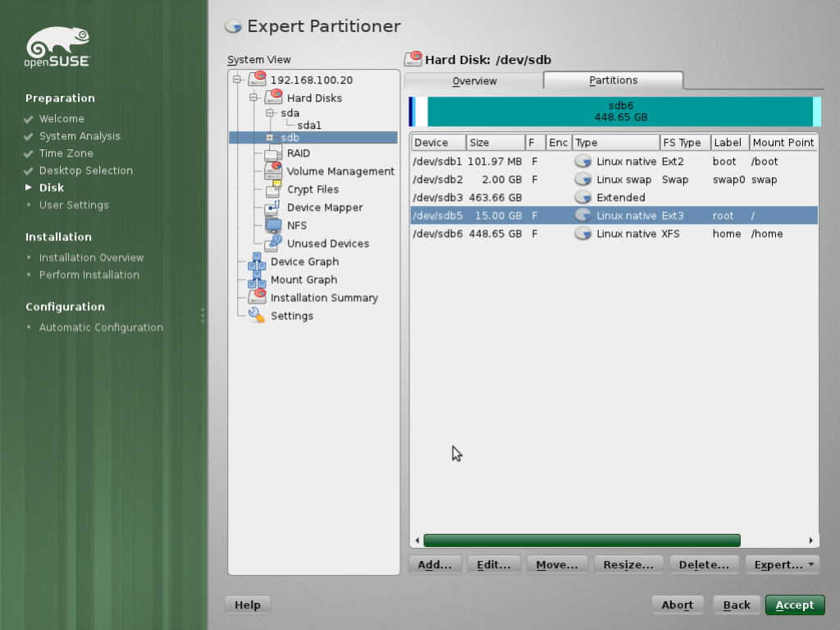Open the Expert dropdown menu
Viewport: 840px width, 630px height.
pyautogui.click(x=782, y=564)
